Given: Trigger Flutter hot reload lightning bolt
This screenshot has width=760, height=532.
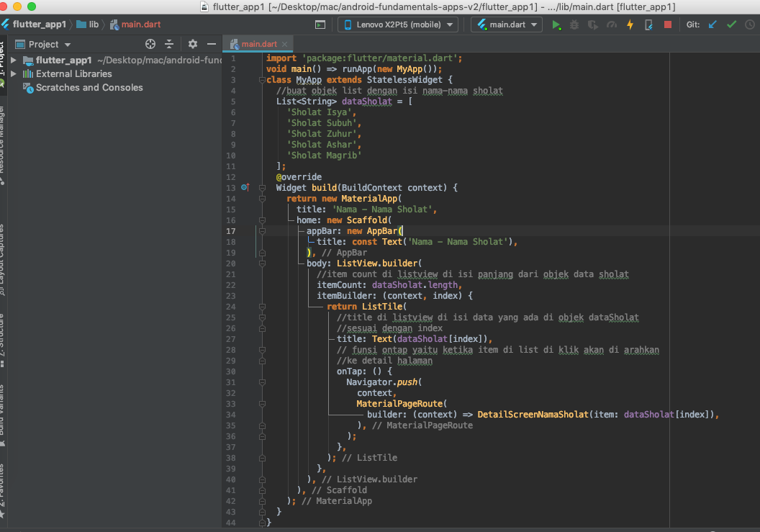Looking at the screenshot, I should (630, 24).
